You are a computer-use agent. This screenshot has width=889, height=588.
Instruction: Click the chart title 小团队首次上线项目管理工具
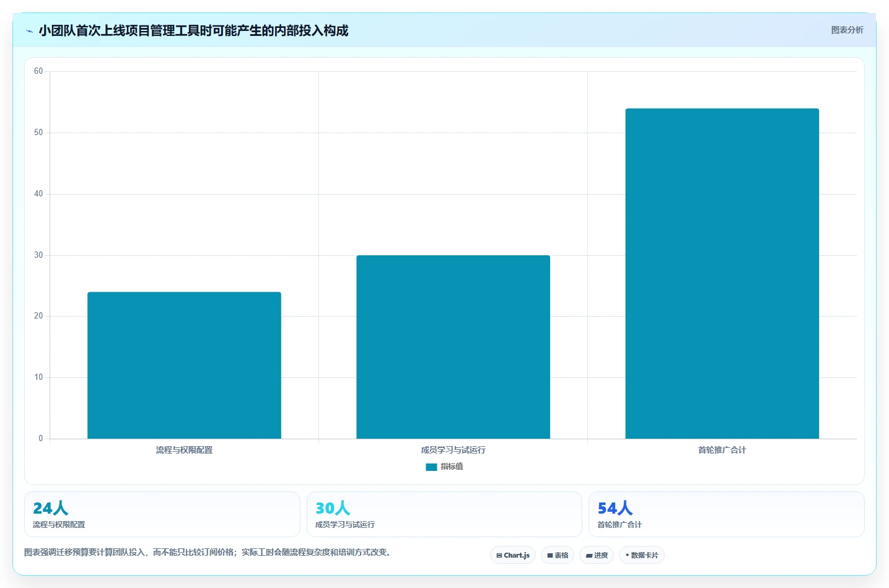coord(193,30)
